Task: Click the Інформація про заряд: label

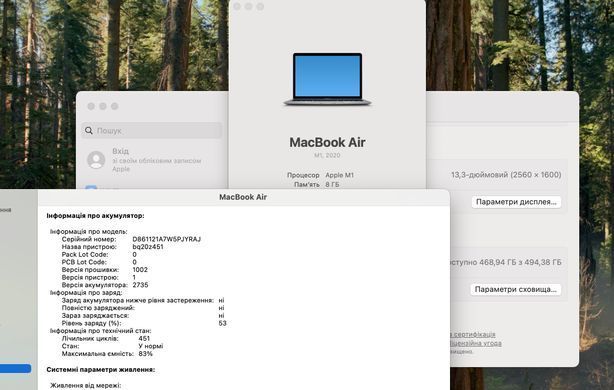Action: coord(86,292)
